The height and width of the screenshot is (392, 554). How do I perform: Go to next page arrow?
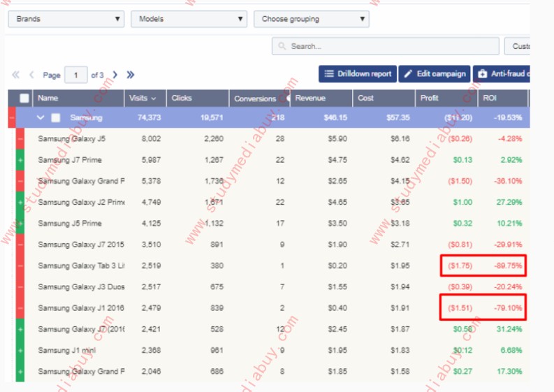(115, 75)
